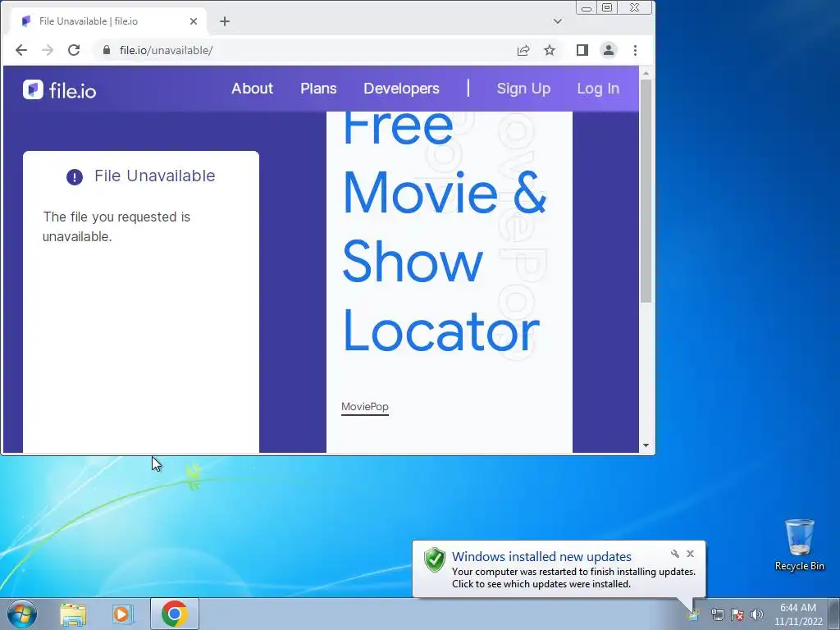Screen dimensions: 840x630
Task: Click the File Unavailable heading text
Action: click(x=155, y=176)
